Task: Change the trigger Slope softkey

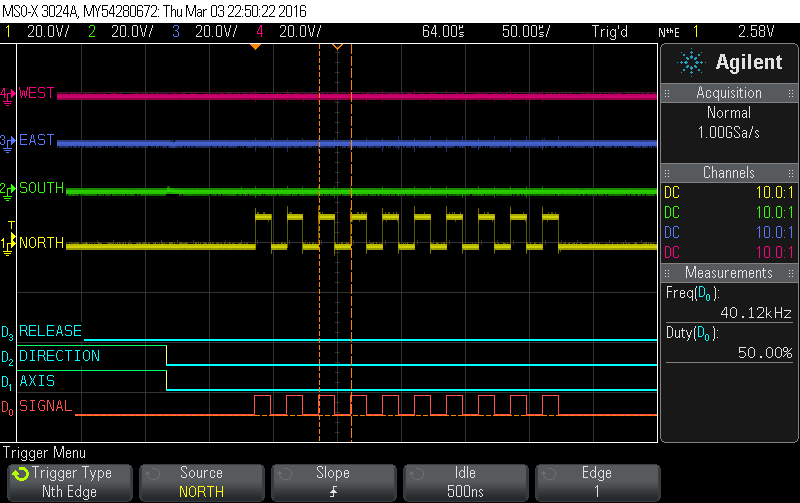Action: pos(333,482)
